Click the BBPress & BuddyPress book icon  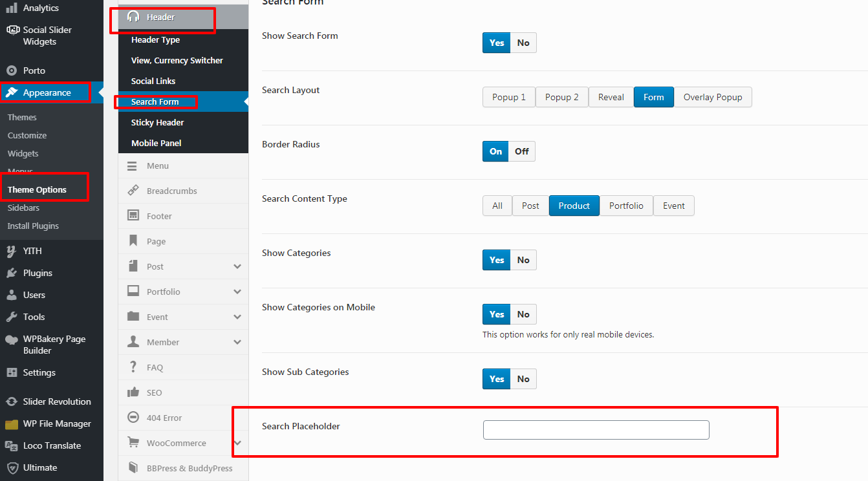[133, 467]
